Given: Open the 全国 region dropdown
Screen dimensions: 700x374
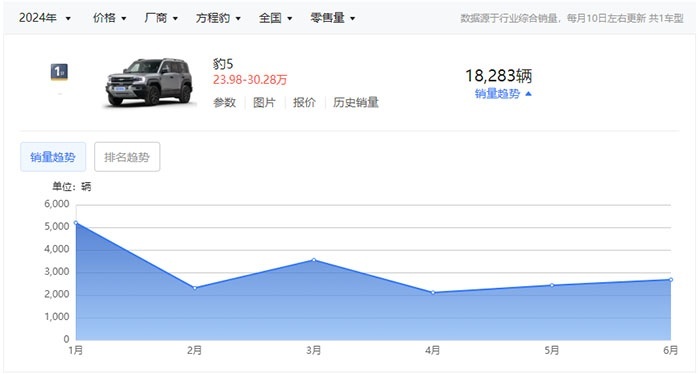Looking at the screenshot, I should (x=275, y=18).
